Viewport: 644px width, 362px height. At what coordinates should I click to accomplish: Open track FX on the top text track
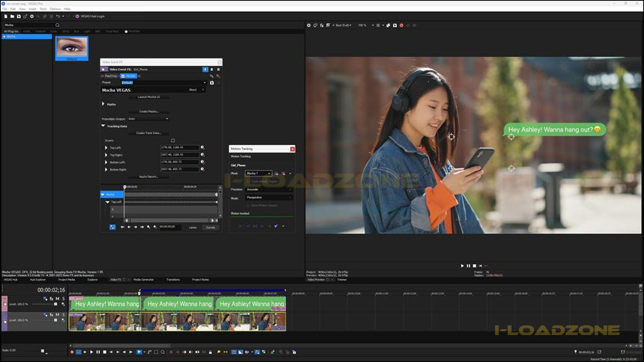(x=52, y=298)
